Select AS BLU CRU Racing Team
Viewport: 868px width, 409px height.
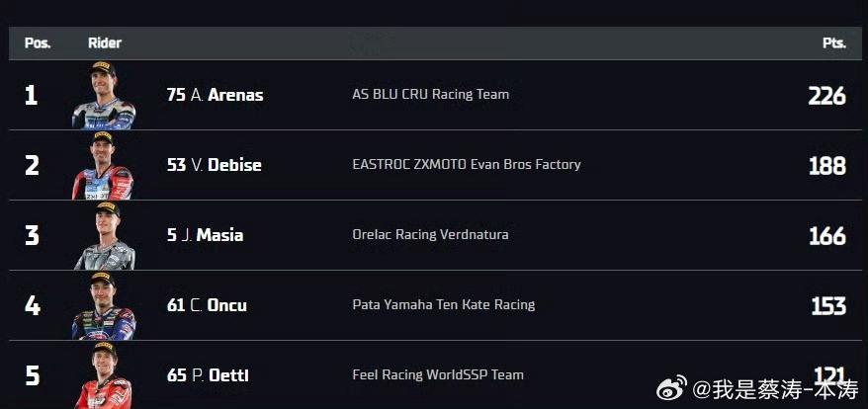[x=431, y=94]
